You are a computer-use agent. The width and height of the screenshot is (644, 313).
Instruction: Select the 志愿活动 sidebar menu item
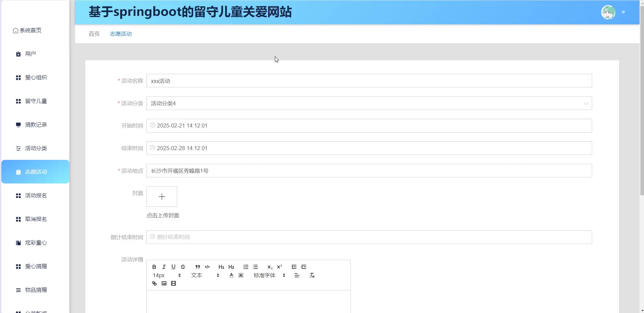point(35,172)
